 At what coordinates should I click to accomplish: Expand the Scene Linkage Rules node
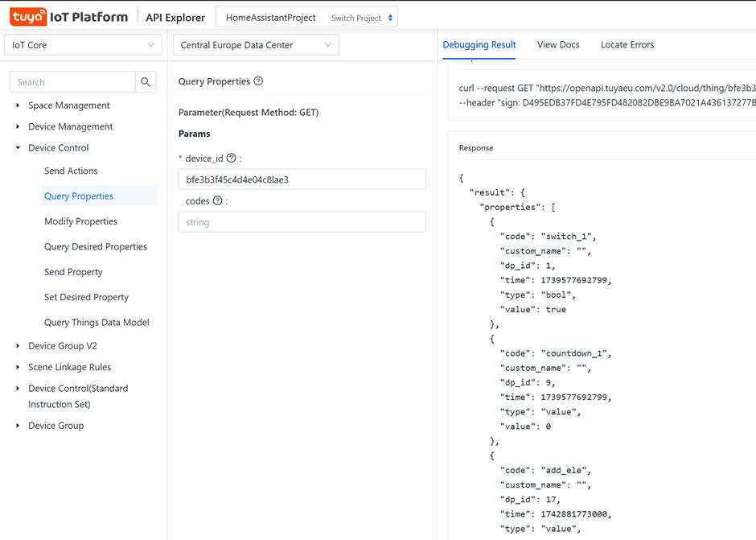[x=18, y=367]
